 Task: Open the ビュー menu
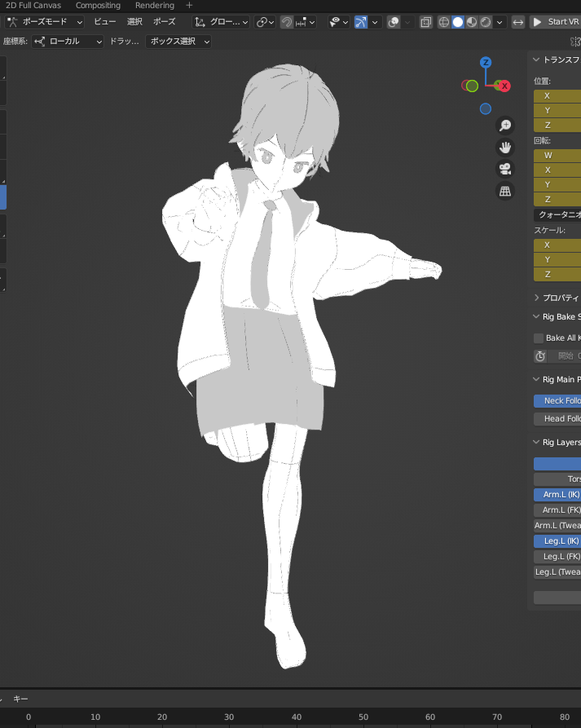pos(105,22)
